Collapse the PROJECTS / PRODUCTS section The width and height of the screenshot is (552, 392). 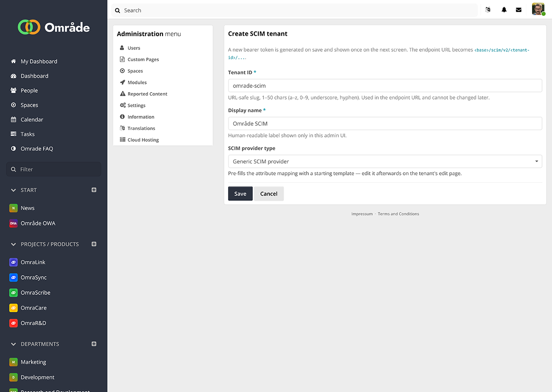pos(13,244)
